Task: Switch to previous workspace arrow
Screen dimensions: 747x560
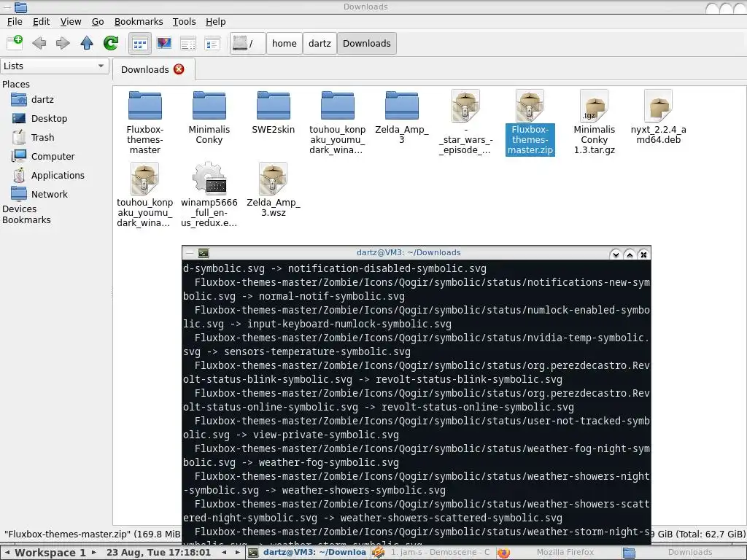Action: [7, 553]
